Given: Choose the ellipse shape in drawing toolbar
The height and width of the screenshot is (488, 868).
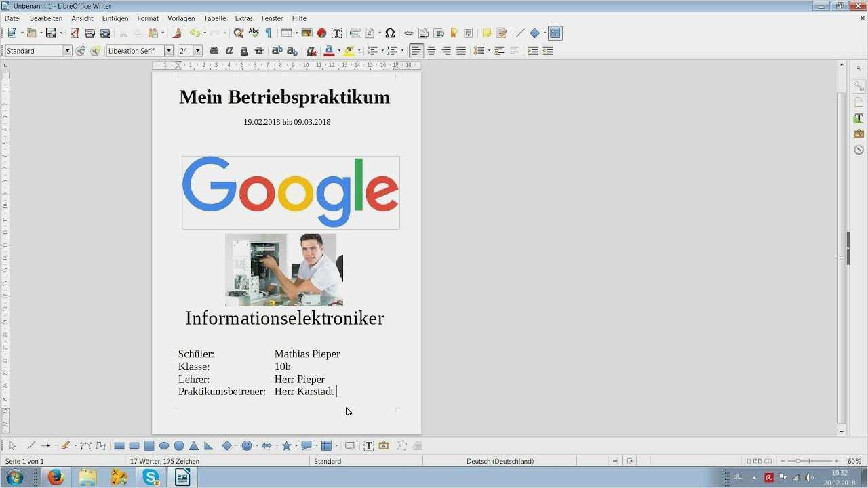Looking at the screenshot, I should click(x=164, y=445).
